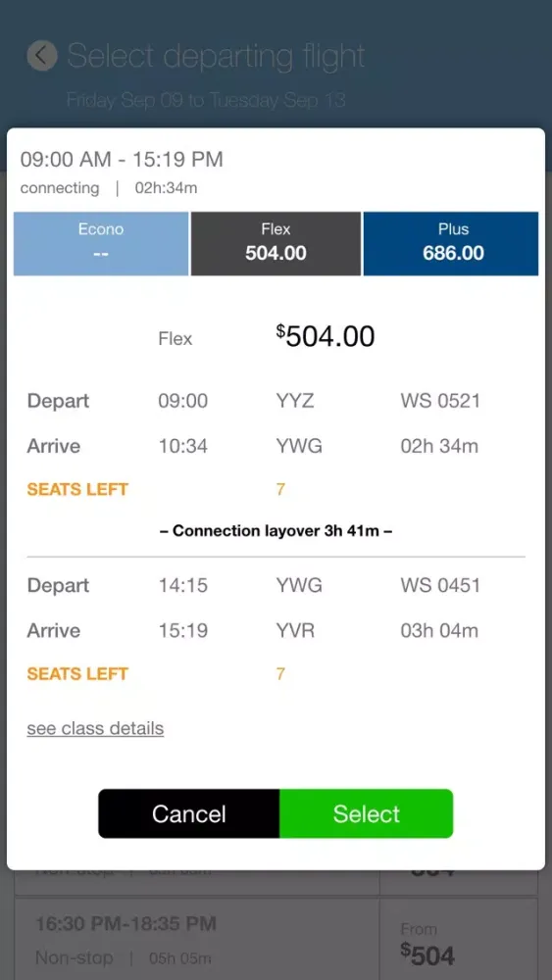Tap the Connection layover 3h 41m label
This screenshot has height=980, width=552.
click(276, 530)
